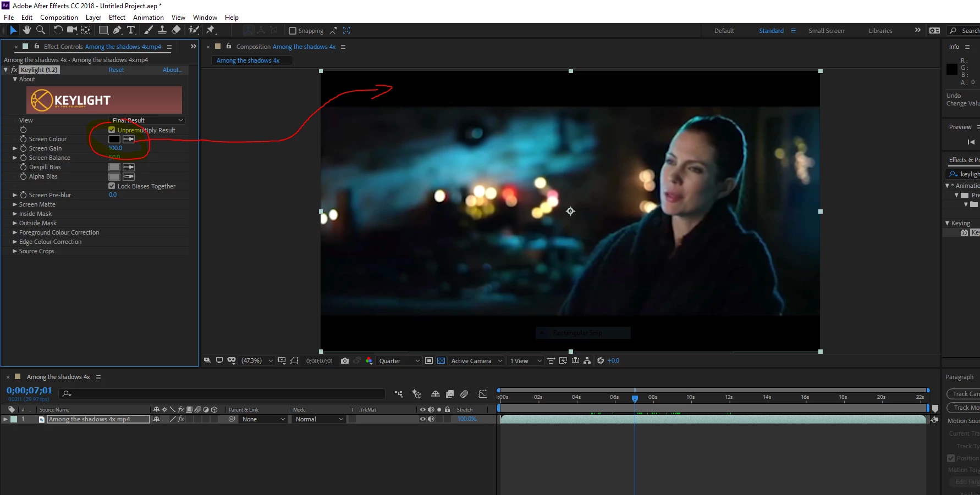Open the Animation menu
This screenshot has width=980, height=495.
tap(148, 18)
